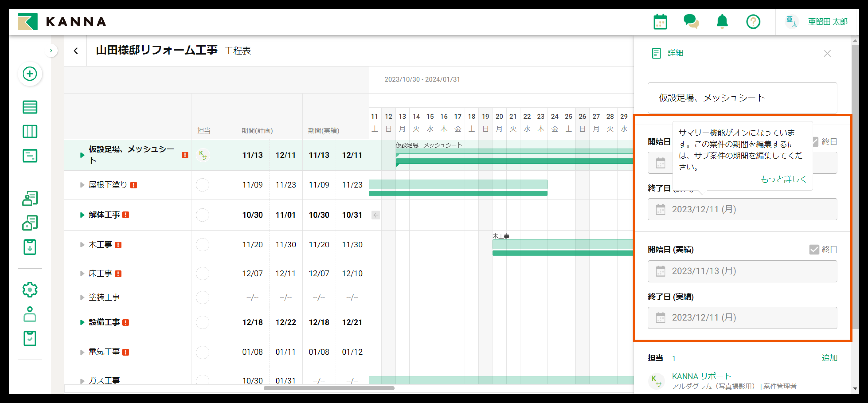Expand the 解体工事 task row

(82, 215)
